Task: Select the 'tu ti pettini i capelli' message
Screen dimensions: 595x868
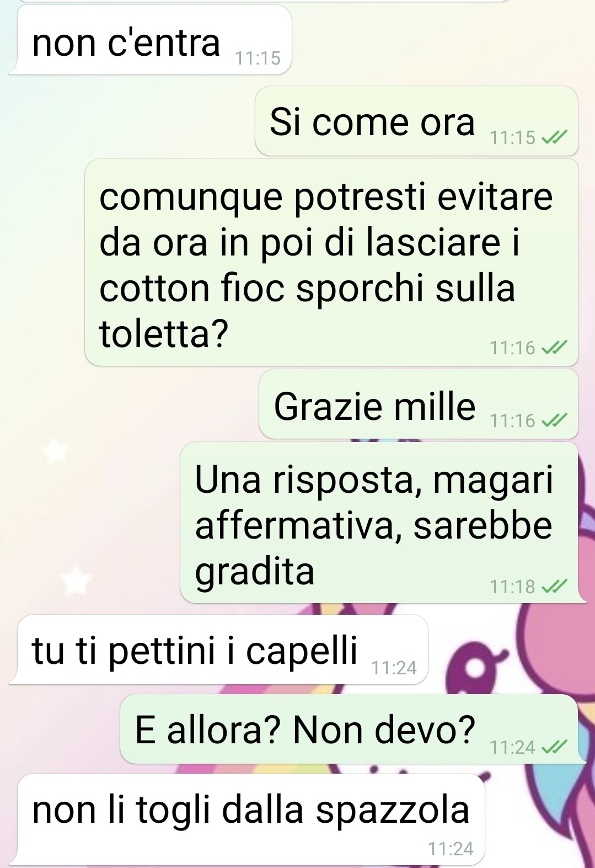Action: (218, 649)
